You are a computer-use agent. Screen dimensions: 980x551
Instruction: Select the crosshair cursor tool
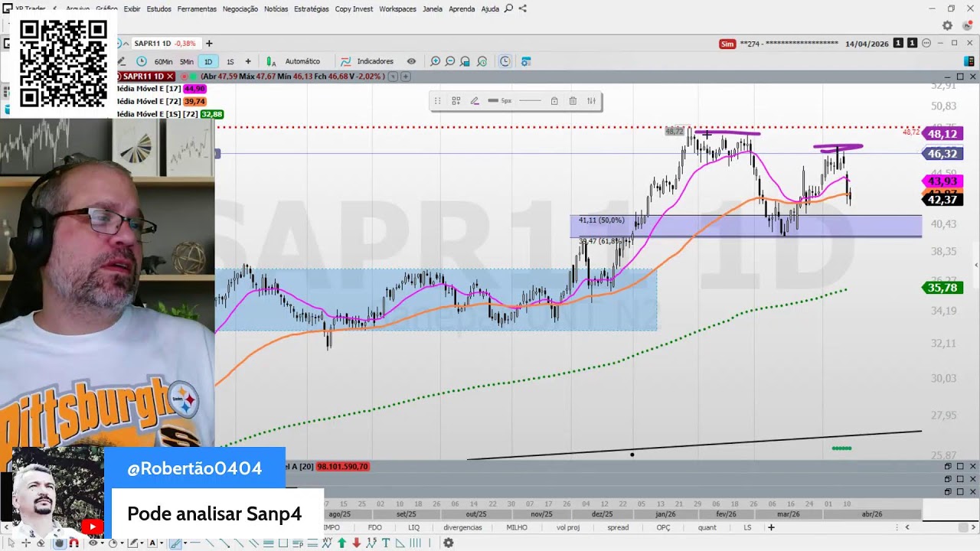click(x=26, y=543)
